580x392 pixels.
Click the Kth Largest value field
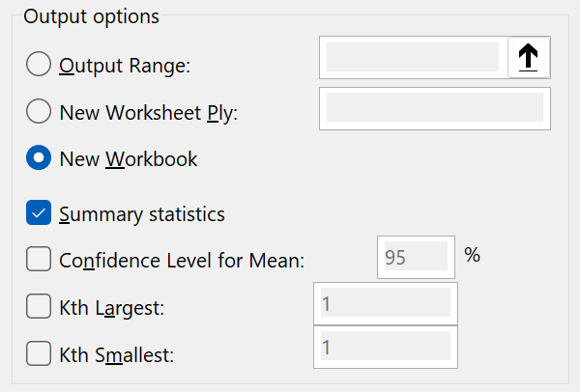(385, 304)
